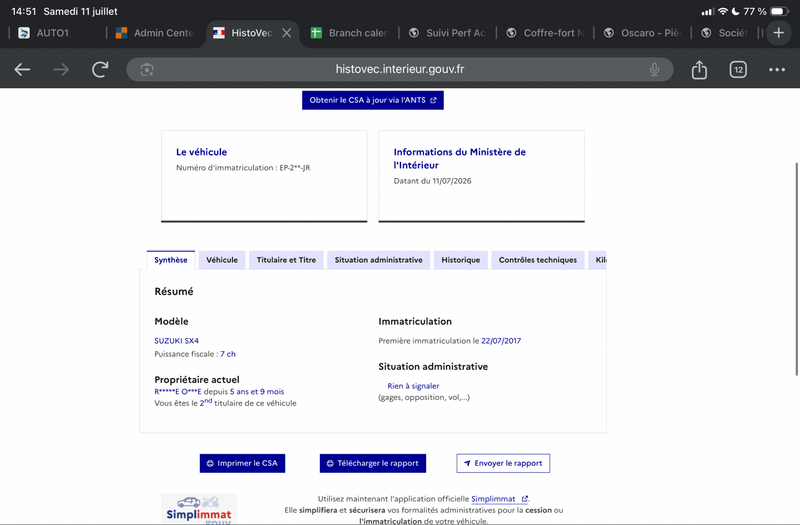The width and height of the screenshot is (800, 525).
Task: Tap the microphone icon in the address bar
Action: 654,69
